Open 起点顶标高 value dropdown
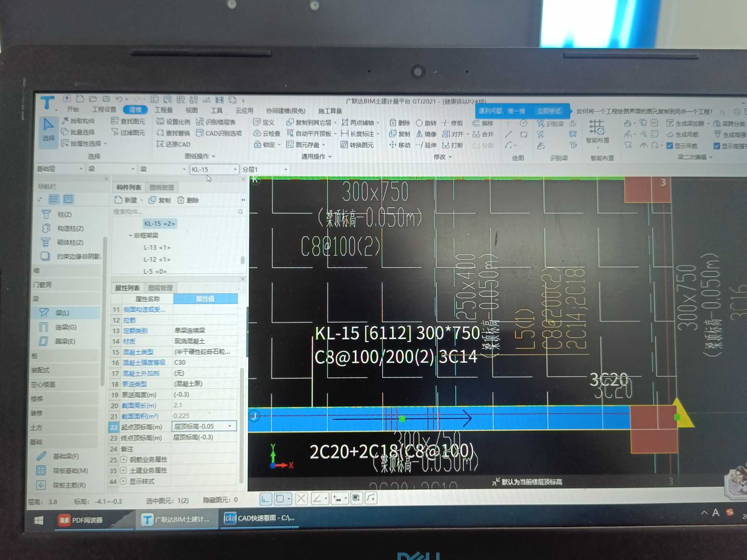The height and width of the screenshot is (560, 747). pos(230,426)
